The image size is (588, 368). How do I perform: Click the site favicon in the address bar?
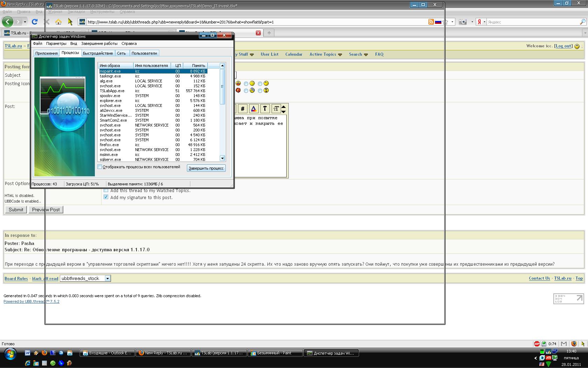point(82,22)
